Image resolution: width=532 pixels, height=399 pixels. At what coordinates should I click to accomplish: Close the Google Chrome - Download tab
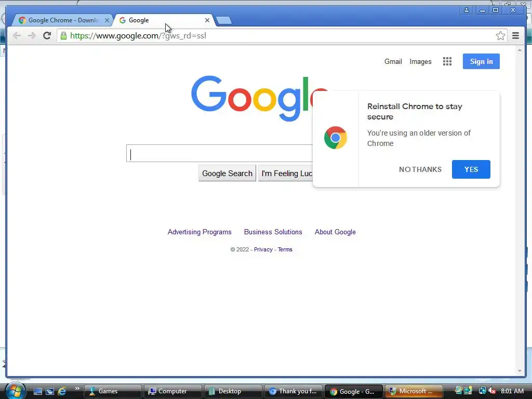[x=107, y=20]
